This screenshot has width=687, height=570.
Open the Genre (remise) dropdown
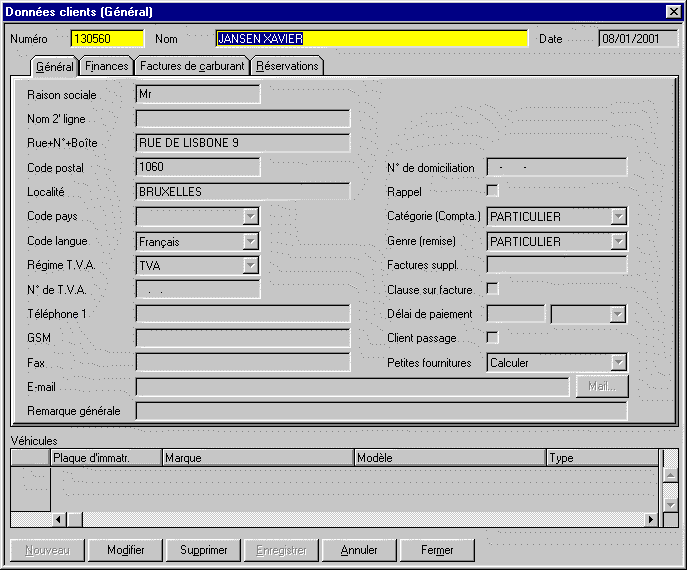(619, 241)
